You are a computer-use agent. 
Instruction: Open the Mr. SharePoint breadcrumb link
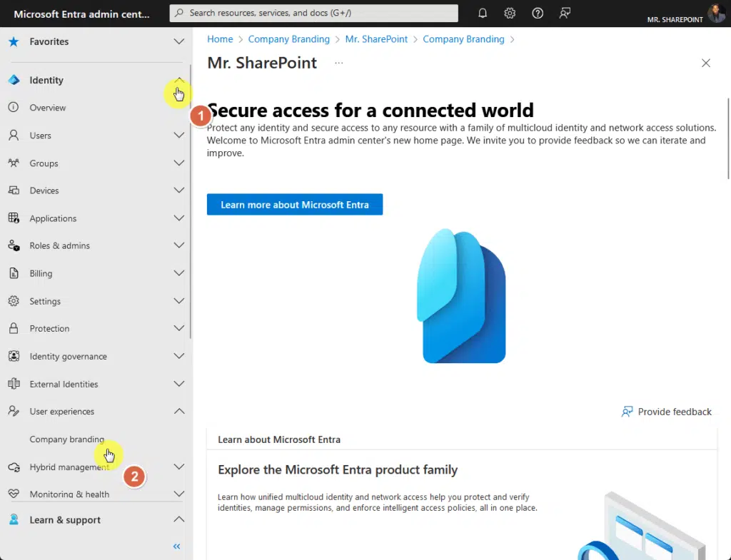376,39
